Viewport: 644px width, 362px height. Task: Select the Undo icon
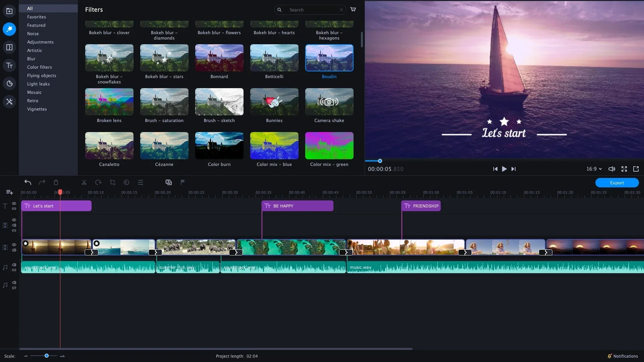[28, 182]
